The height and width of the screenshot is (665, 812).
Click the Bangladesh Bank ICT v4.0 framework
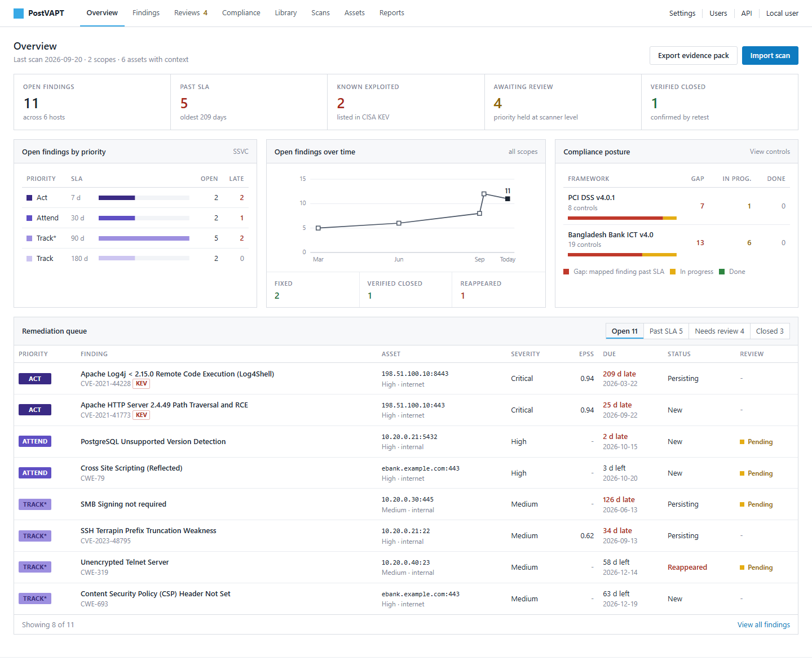click(x=611, y=235)
